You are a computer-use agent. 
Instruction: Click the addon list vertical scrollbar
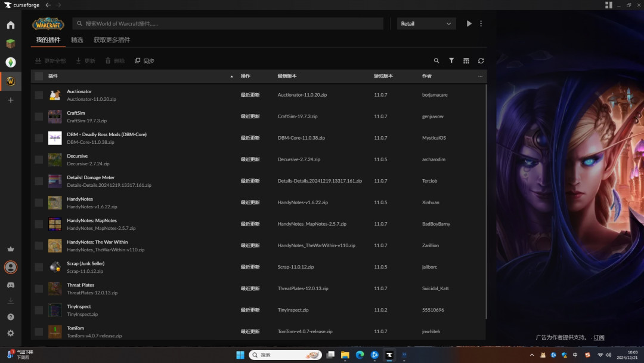click(x=486, y=201)
